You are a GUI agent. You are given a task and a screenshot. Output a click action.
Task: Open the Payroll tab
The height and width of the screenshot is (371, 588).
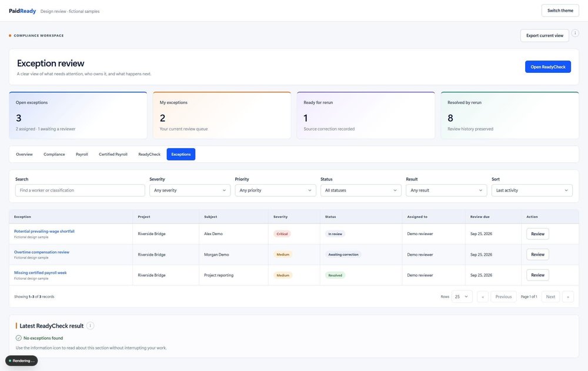(82, 154)
